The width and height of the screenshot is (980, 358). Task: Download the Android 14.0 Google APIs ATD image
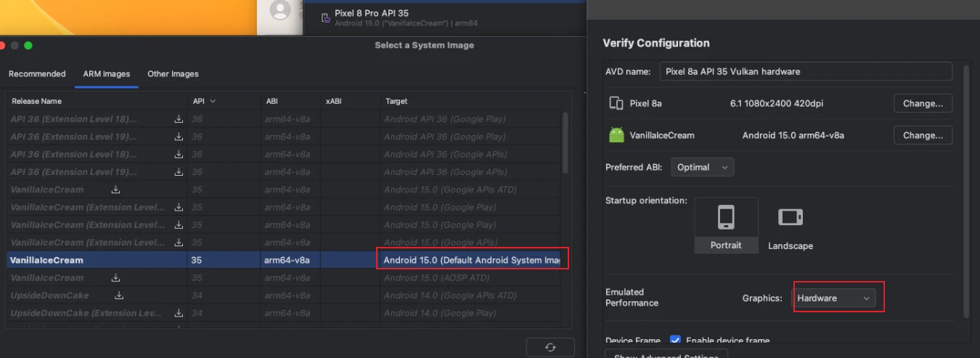point(119,296)
